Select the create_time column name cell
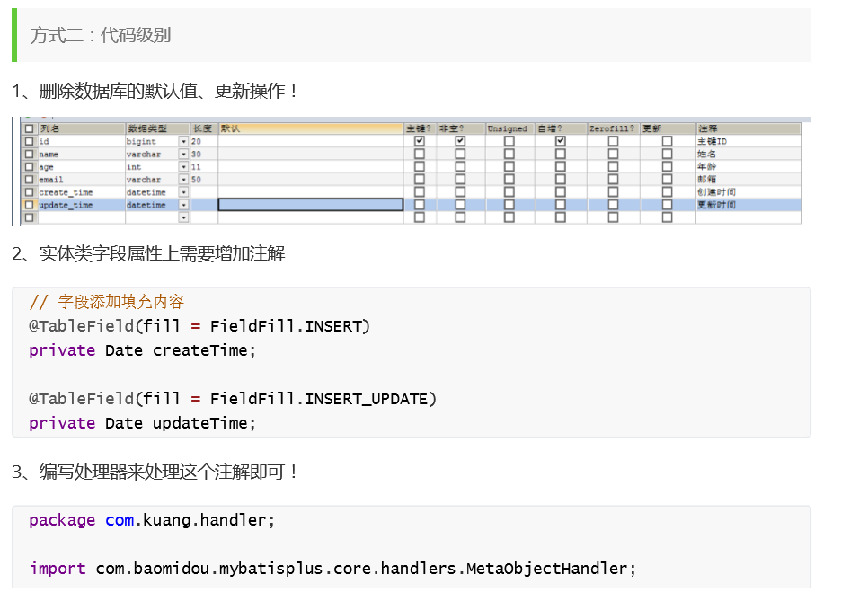This screenshot has width=868, height=610. [x=82, y=192]
